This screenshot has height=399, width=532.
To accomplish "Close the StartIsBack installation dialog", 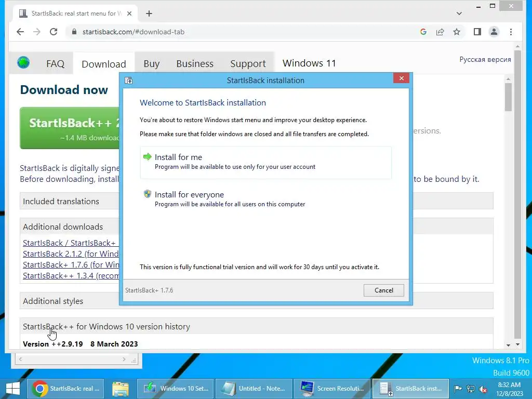I will tap(402, 78).
